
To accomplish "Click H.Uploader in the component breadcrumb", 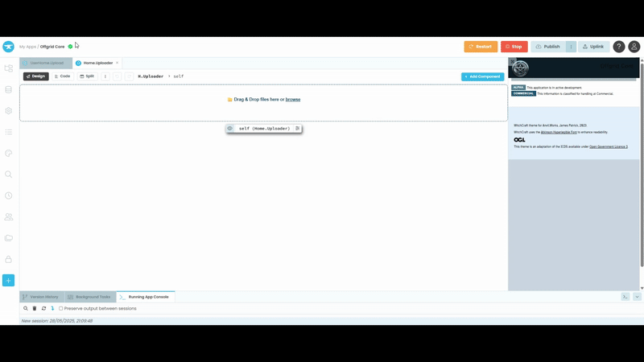I will (151, 76).
